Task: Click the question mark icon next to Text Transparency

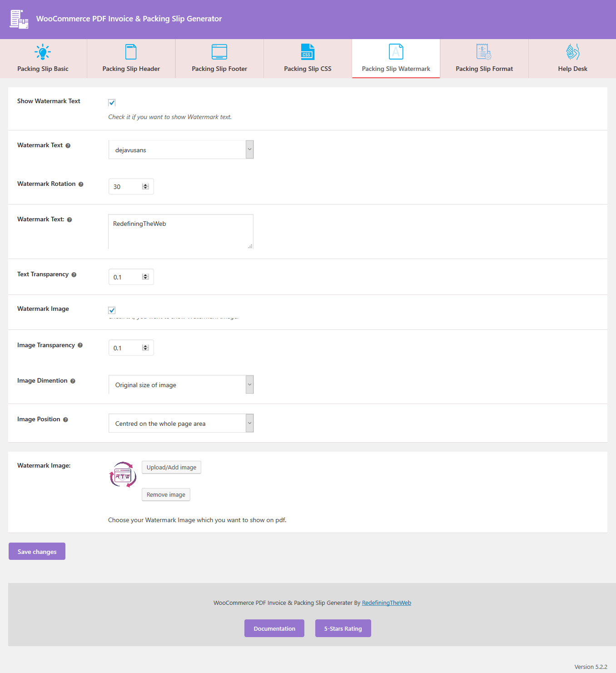Action: [x=75, y=274]
